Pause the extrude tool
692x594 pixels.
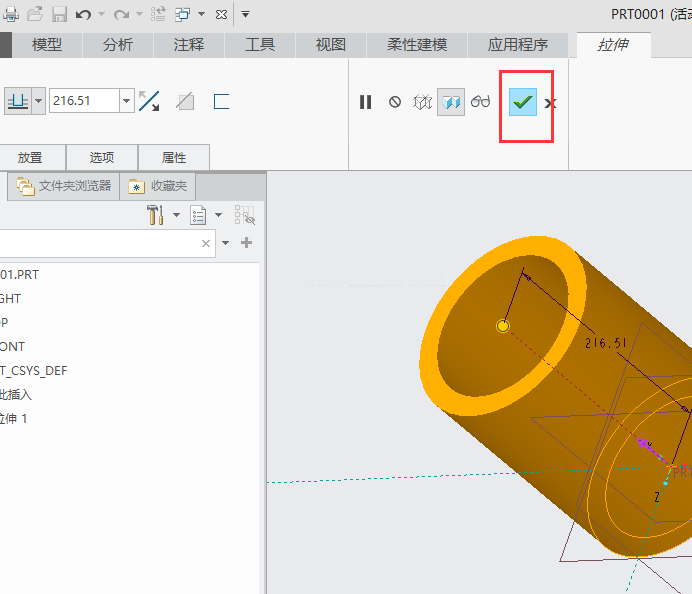[366, 101]
